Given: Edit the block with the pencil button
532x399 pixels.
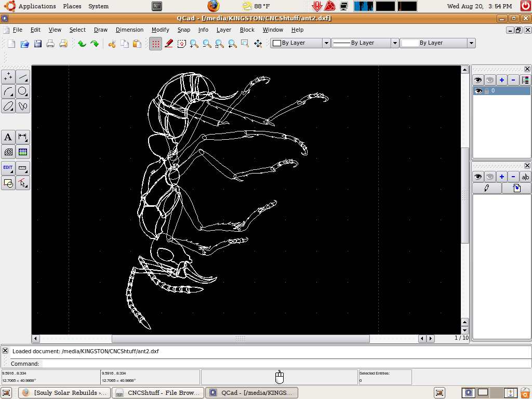Looking at the screenshot, I should pos(487,188).
